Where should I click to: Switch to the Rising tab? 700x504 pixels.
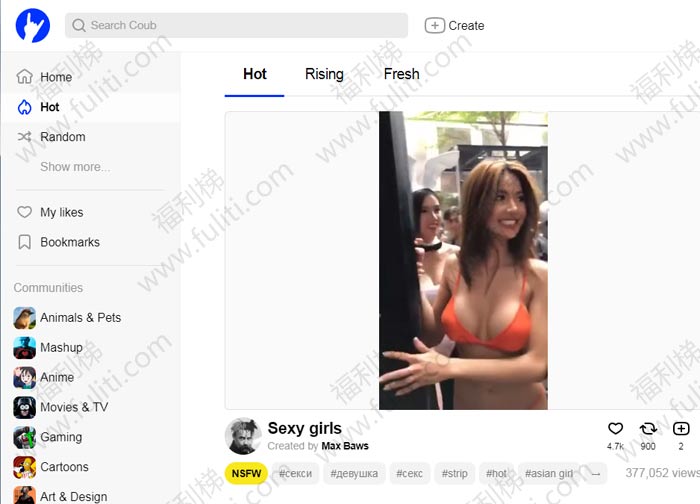(x=324, y=74)
